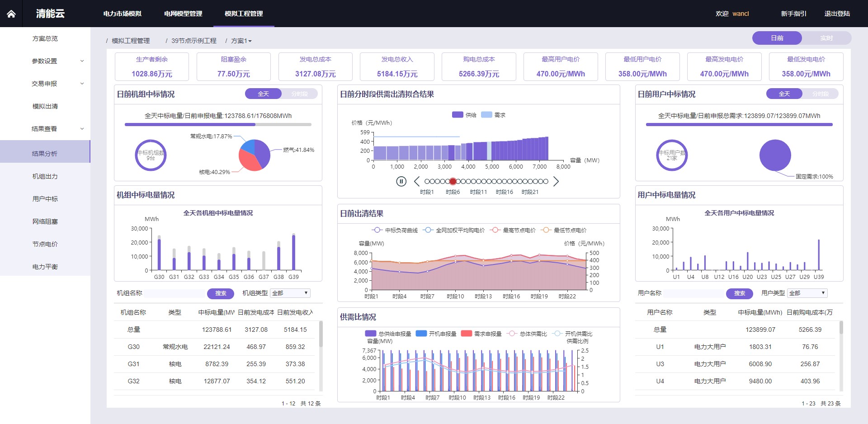Open 方案总览 in sidebar

pyautogui.click(x=45, y=38)
